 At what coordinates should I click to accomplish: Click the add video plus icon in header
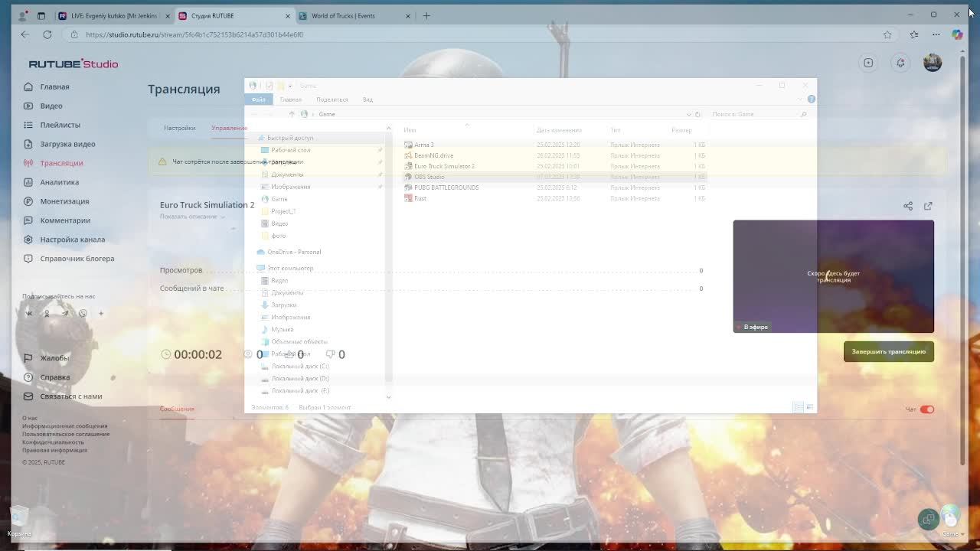click(868, 63)
